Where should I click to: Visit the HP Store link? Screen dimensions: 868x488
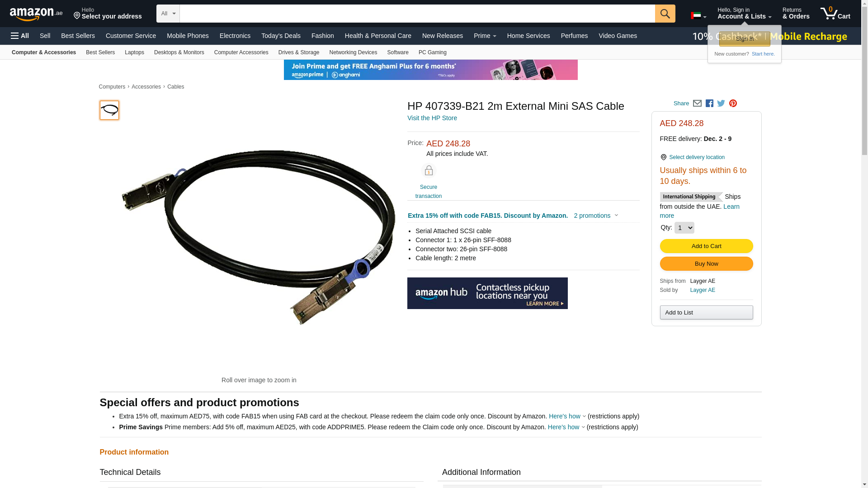click(432, 118)
